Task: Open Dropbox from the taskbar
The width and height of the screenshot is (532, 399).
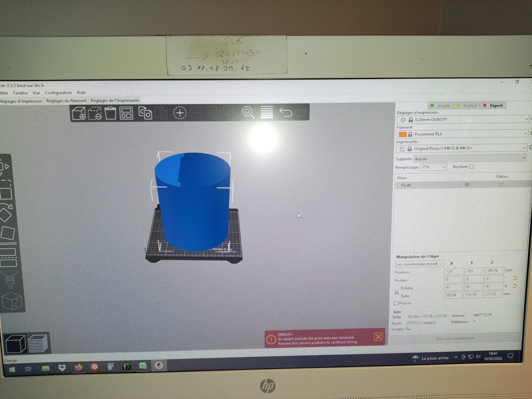Action: click(62, 368)
